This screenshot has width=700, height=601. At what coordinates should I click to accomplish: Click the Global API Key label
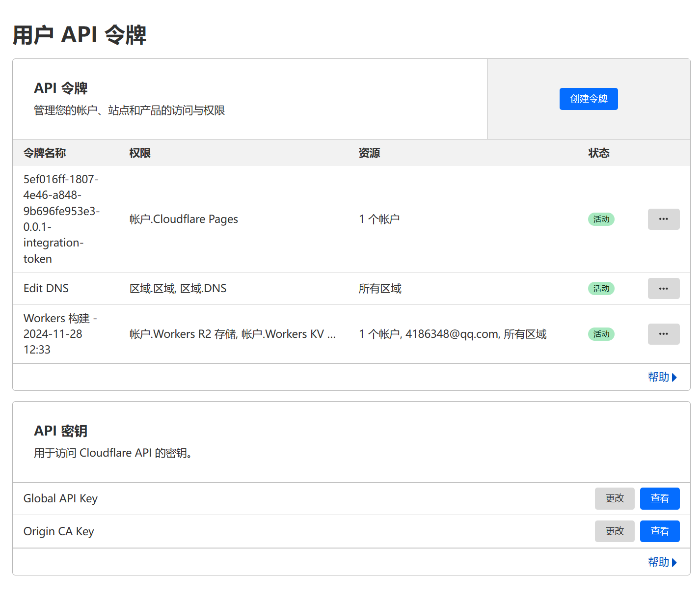pyautogui.click(x=60, y=498)
